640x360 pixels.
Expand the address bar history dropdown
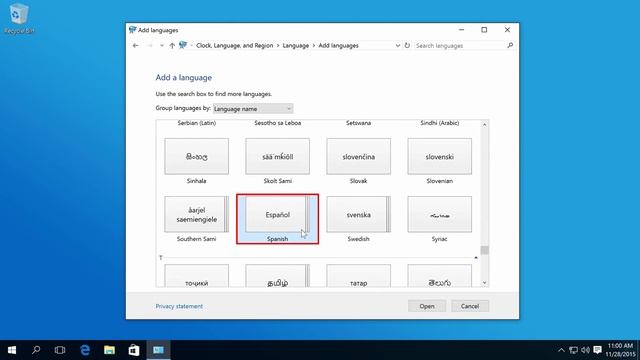(398, 46)
